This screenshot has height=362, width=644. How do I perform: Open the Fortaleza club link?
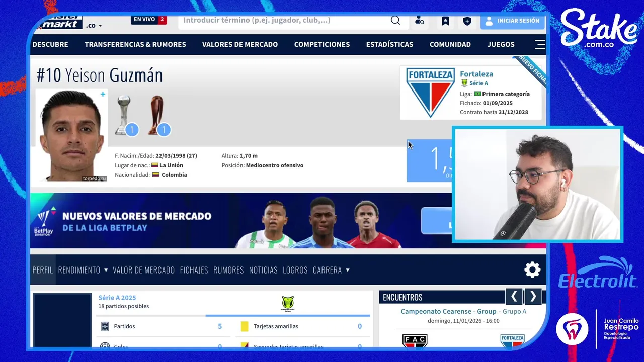pyautogui.click(x=476, y=74)
